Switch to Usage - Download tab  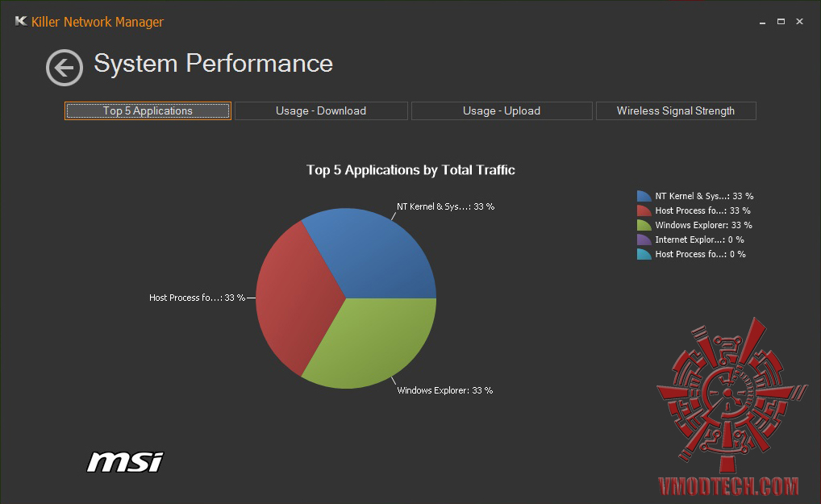tap(321, 111)
